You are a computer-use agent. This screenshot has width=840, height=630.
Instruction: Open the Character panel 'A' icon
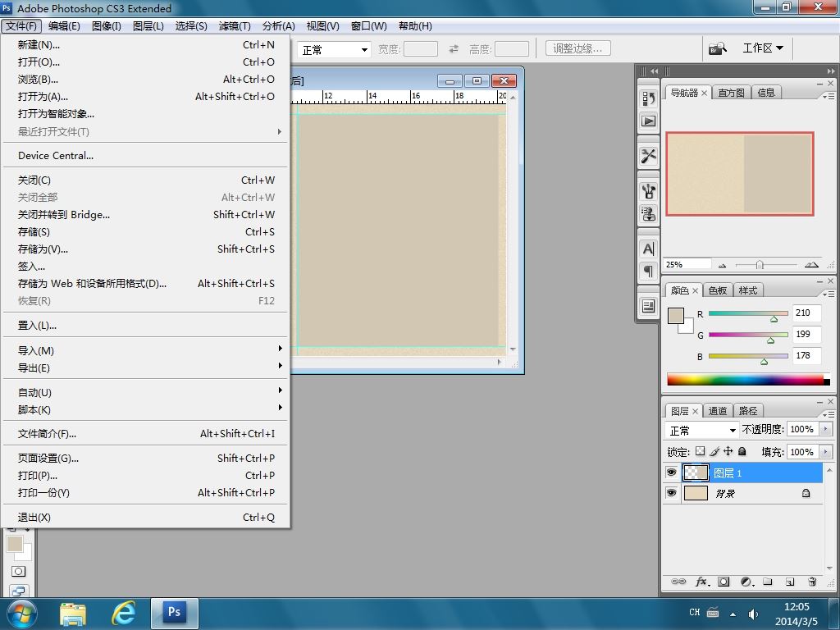click(x=648, y=249)
